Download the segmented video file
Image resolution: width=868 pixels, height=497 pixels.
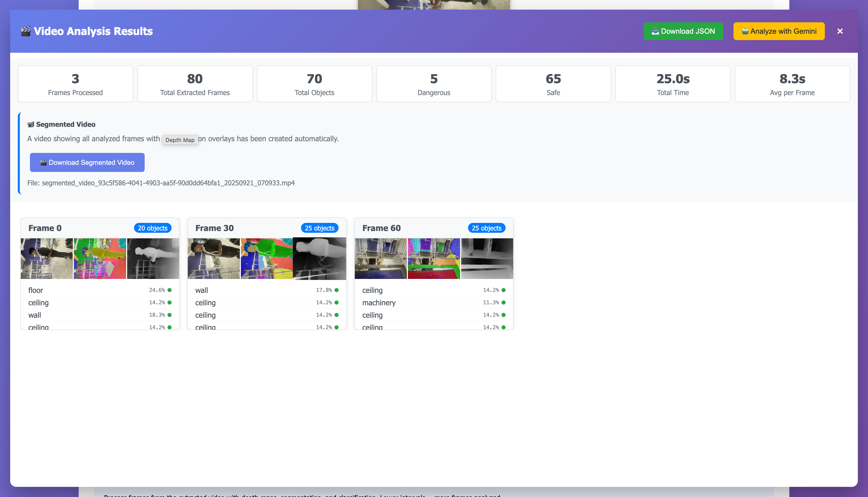(87, 163)
